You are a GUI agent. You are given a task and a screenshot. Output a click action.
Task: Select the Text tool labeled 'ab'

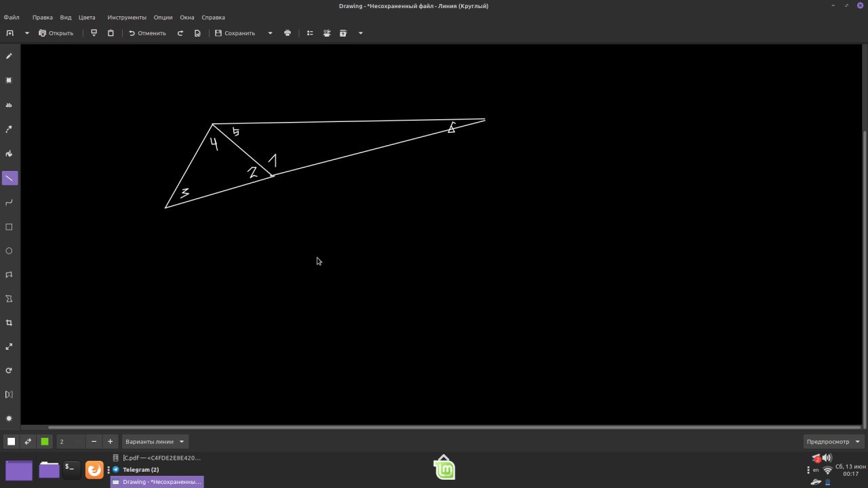(x=9, y=105)
